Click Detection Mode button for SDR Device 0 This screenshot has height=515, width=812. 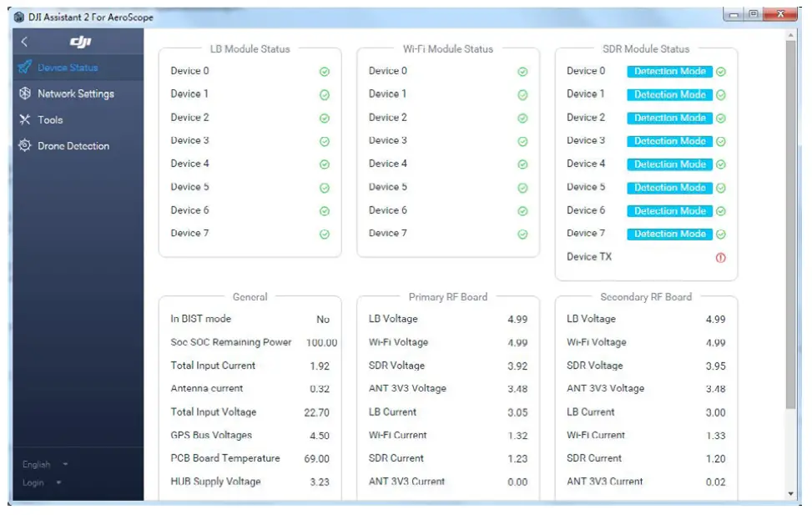[669, 72]
